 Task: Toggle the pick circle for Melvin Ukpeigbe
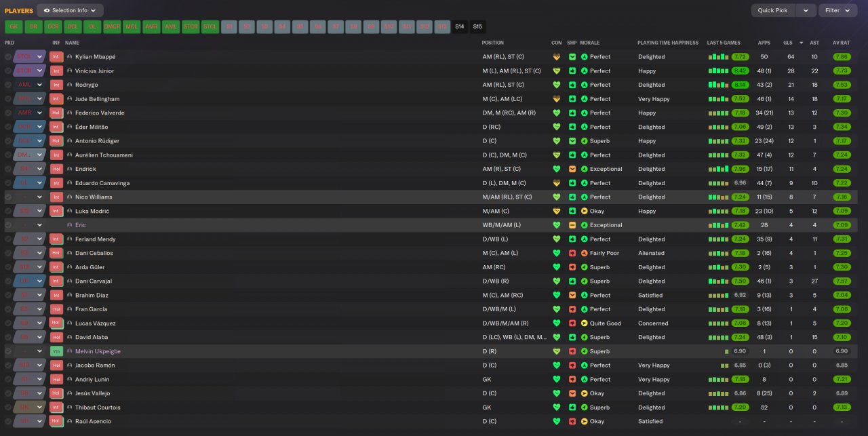pos(8,351)
